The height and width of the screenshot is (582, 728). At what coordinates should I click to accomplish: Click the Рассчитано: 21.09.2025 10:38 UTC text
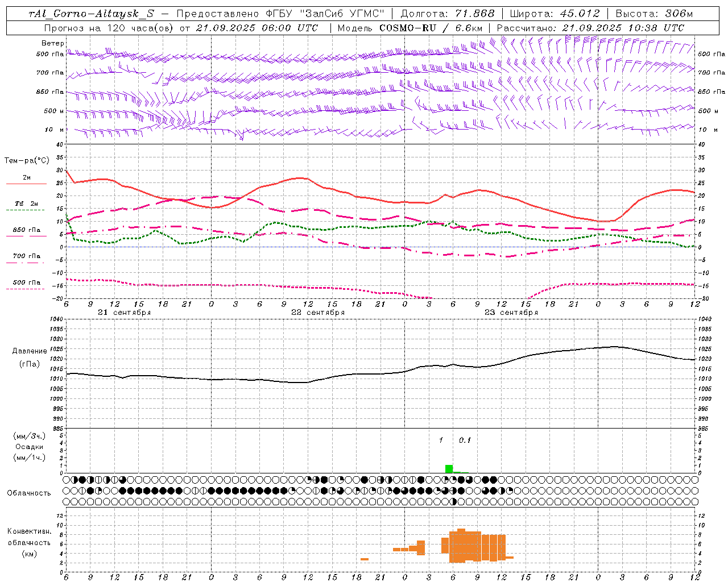click(590, 28)
